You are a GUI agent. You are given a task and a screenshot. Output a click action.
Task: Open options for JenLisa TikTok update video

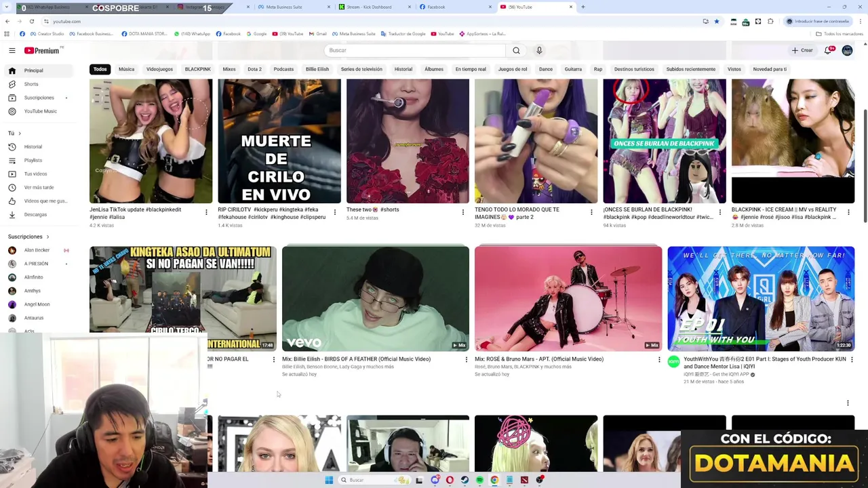click(x=206, y=212)
